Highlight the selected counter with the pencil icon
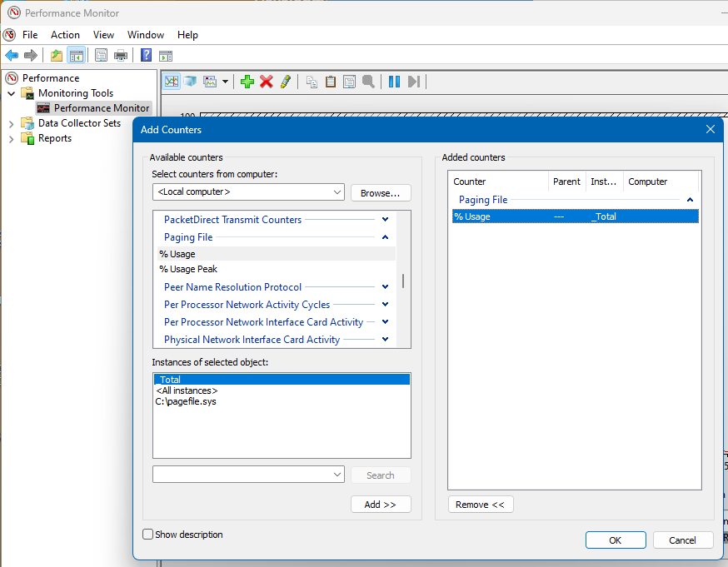 tap(286, 81)
